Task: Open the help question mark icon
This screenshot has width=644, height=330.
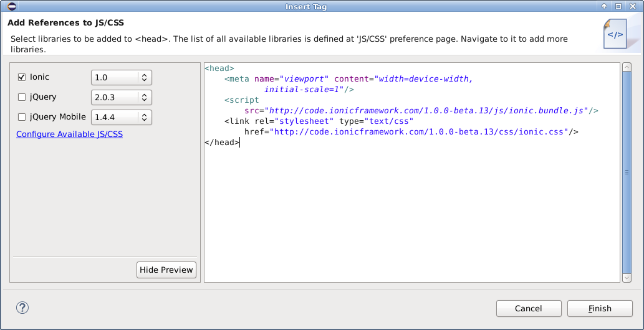Action: (x=22, y=308)
